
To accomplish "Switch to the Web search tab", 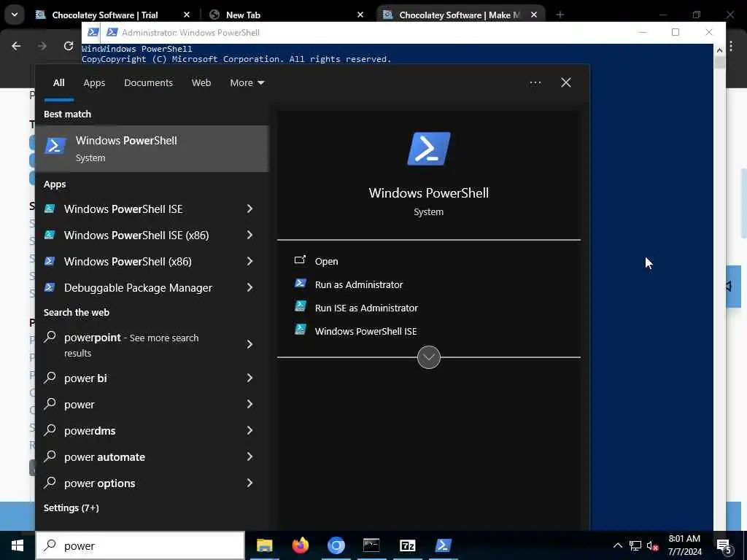I will click(201, 83).
